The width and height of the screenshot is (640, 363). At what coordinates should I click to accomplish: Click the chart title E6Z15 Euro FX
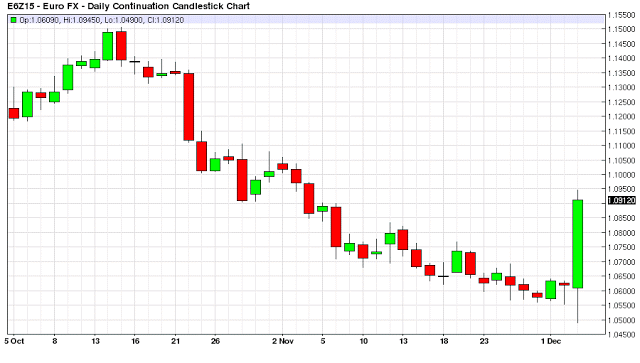coord(129,6)
